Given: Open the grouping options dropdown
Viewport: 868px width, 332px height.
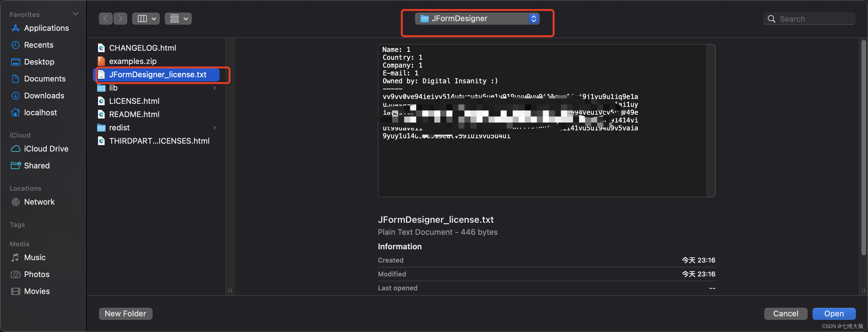Looking at the screenshot, I should [x=178, y=18].
